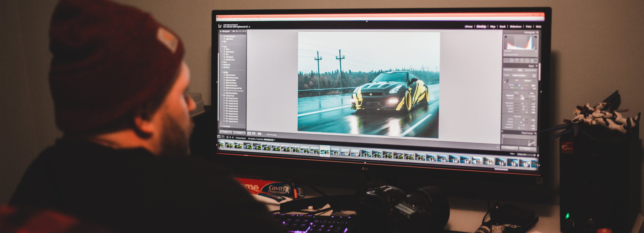Open the Slideshow module
Image resolution: width=644 pixels, height=233 pixels.
[515, 26]
